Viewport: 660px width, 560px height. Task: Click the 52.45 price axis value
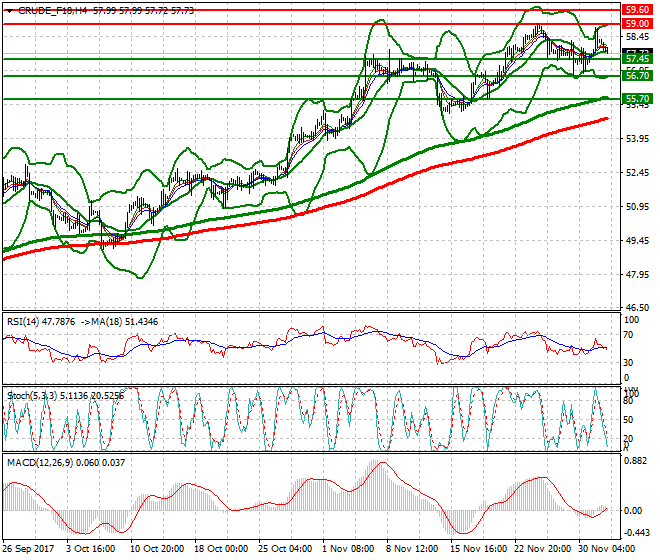637,173
